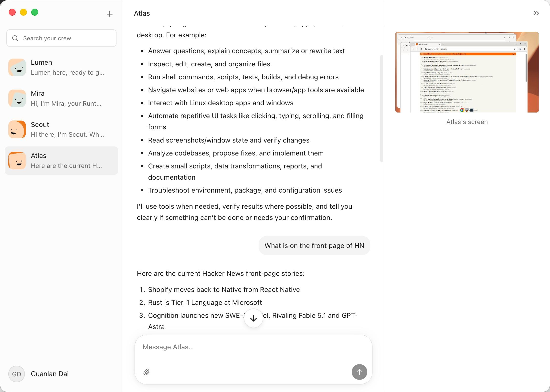Image resolution: width=550 pixels, height=392 pixels.
Task: Click the Message Atlas input box
Action: tap(254, 347)
